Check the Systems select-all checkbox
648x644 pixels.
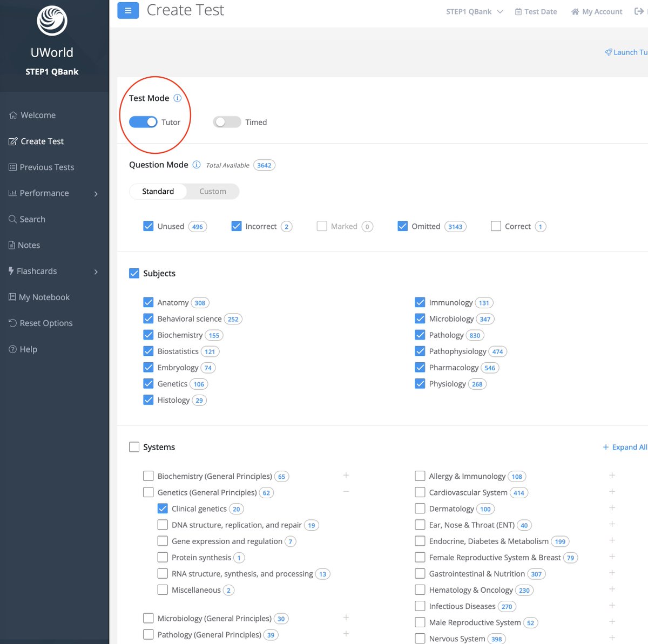(134, 447)
